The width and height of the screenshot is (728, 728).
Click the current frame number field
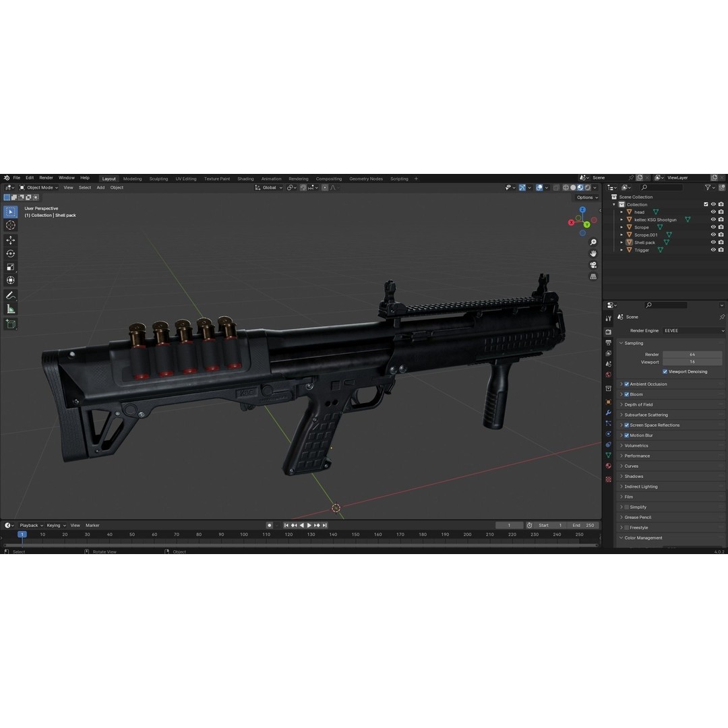click(510, 525)
